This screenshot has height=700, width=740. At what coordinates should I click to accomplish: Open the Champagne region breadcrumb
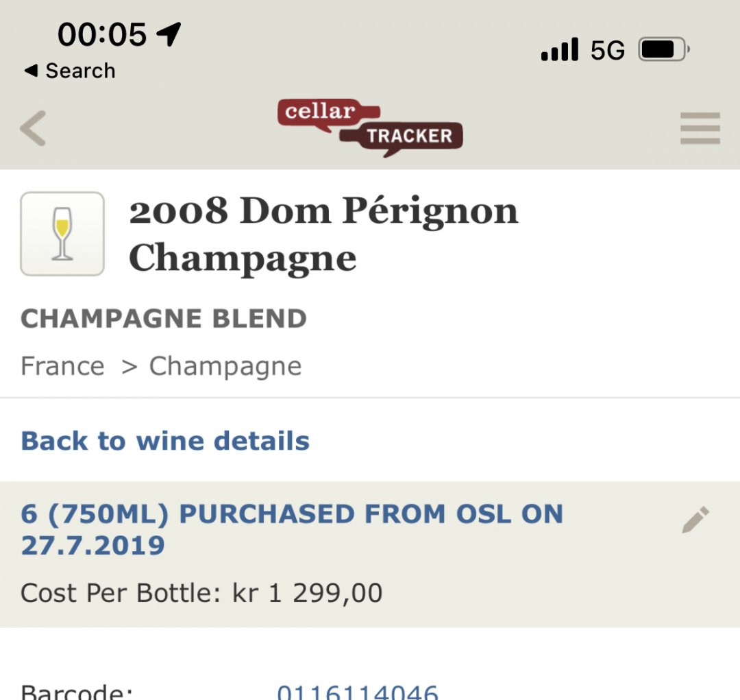225,367
